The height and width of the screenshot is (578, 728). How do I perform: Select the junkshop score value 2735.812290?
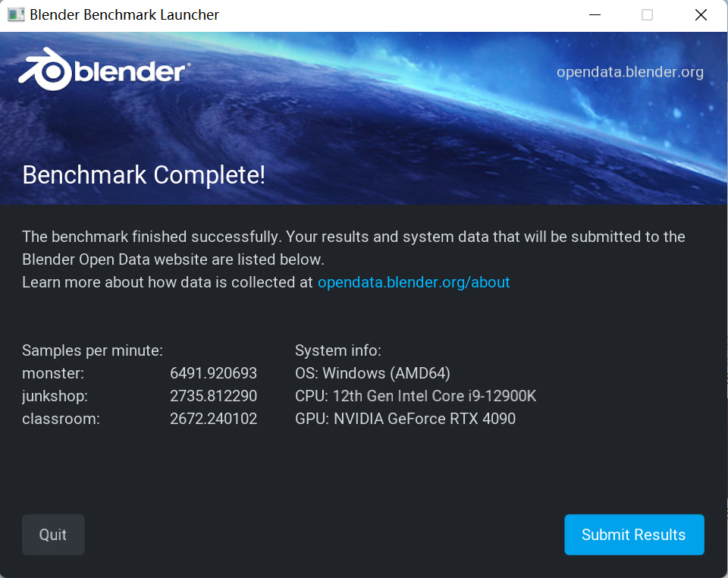pyautogui.click(x=213, y=396)
